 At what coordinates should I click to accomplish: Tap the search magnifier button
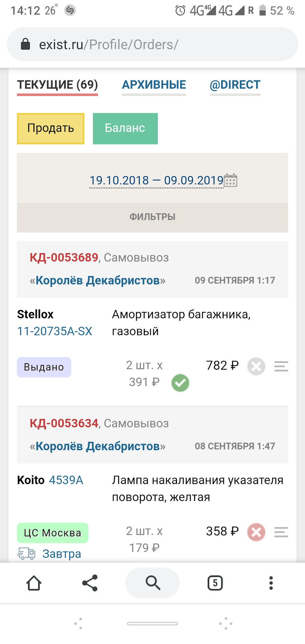click(152, 583)
